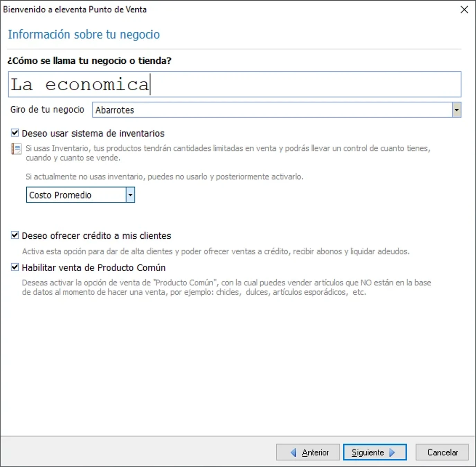
Task: Click the Información sobre tu negocio heading
Action: tap(84, 34)
